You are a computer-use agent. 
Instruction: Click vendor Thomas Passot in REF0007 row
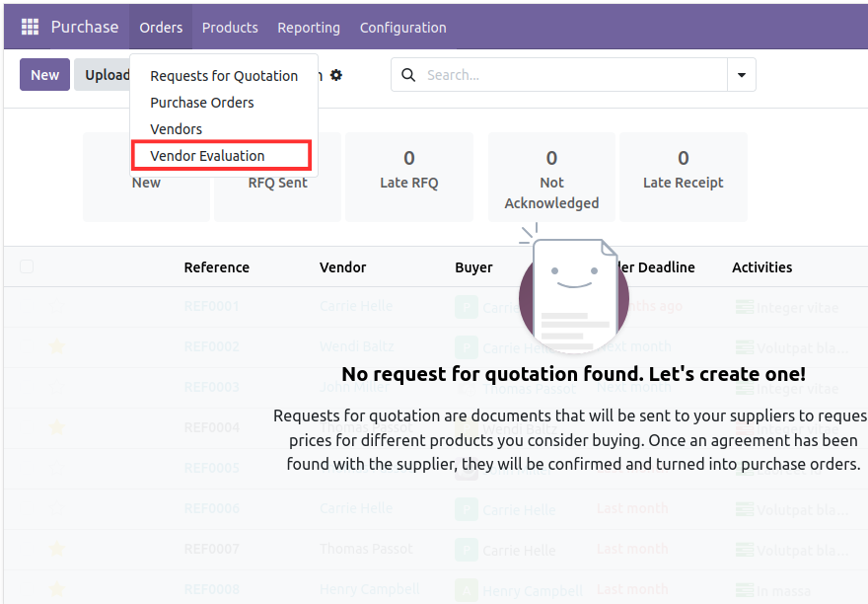point(366,549)
